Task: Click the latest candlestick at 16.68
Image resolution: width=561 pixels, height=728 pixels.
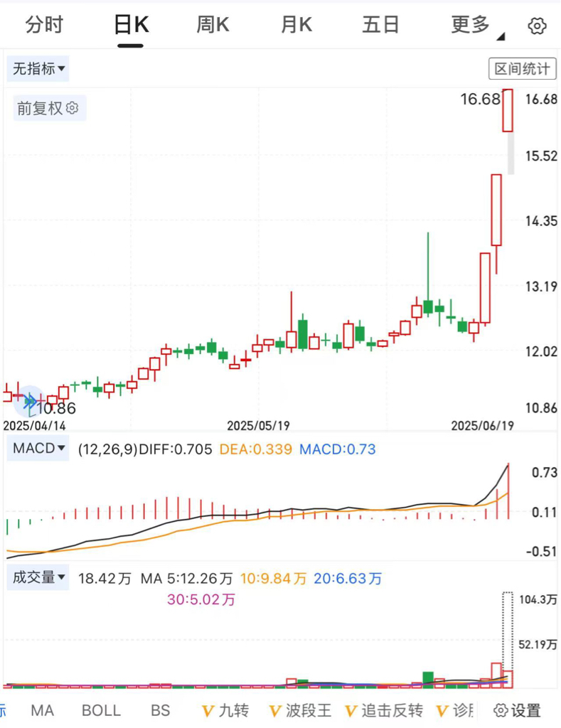Action: click(x=508, y=110)
